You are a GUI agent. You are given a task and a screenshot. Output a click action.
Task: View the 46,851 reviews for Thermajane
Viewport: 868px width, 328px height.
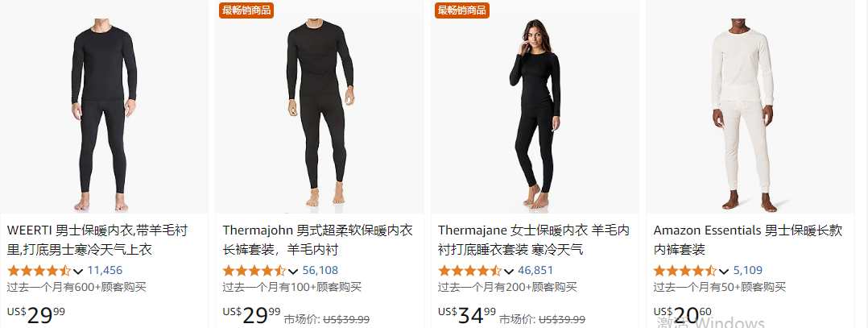535,271
